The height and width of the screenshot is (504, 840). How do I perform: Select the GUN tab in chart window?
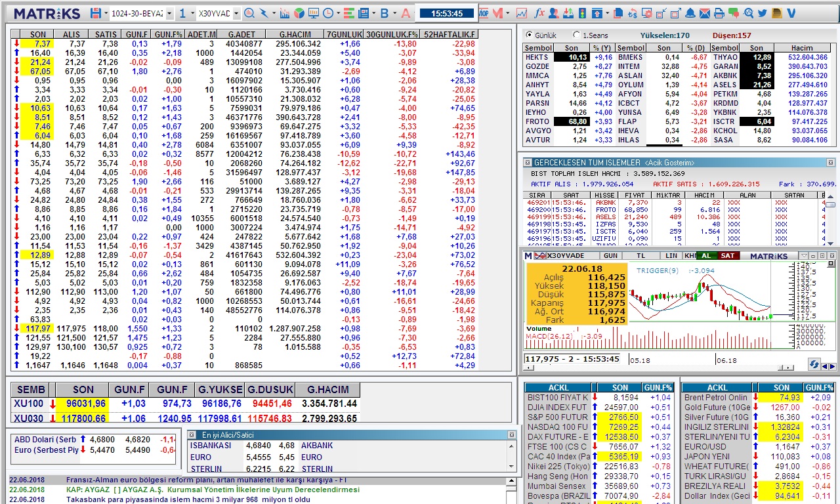[x=610, y=255]
